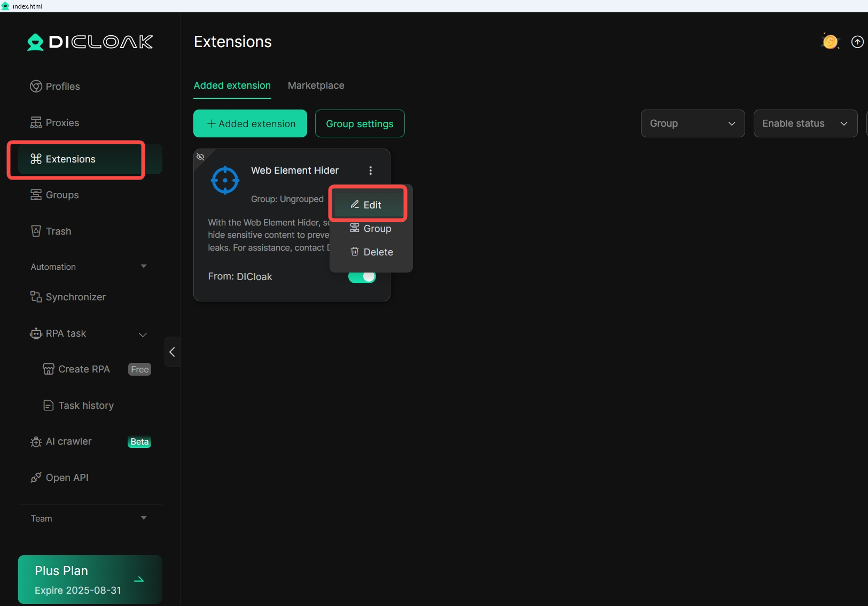Choose Delete from the context menu
Image resolution: width=868 pixels, height=606 pixels.
click(x=371, y=252)
